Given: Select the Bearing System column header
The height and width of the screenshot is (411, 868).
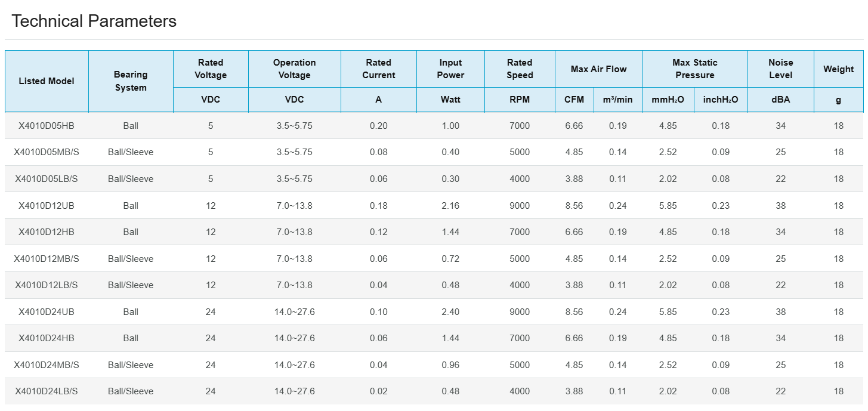Looking at the screenshot, I should point(131,81).
